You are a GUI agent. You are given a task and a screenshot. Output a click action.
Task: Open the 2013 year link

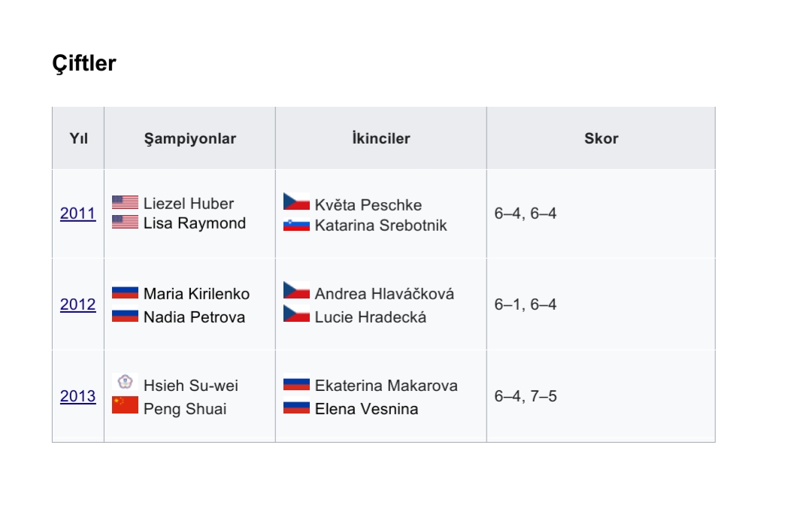[77, 396]
